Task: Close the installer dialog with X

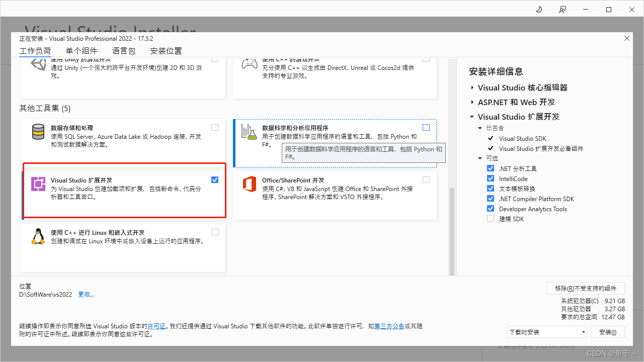Action: pos(626,38)
